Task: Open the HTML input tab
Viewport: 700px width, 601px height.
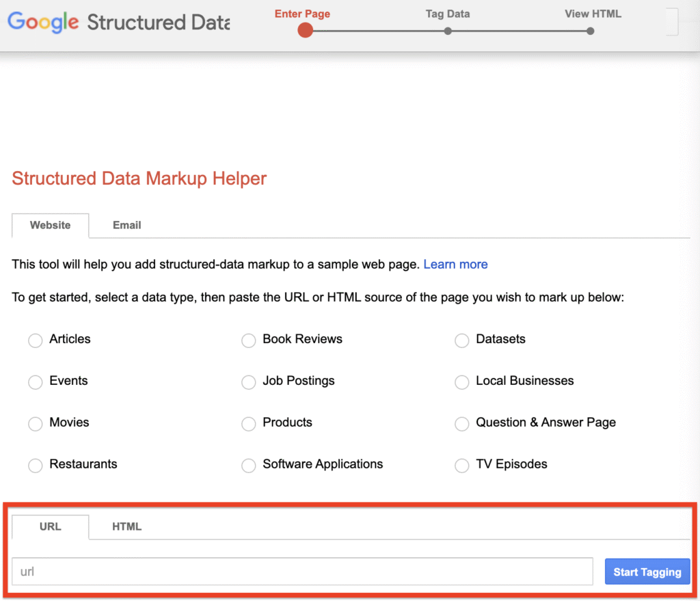Action: (x=126, y=527)
